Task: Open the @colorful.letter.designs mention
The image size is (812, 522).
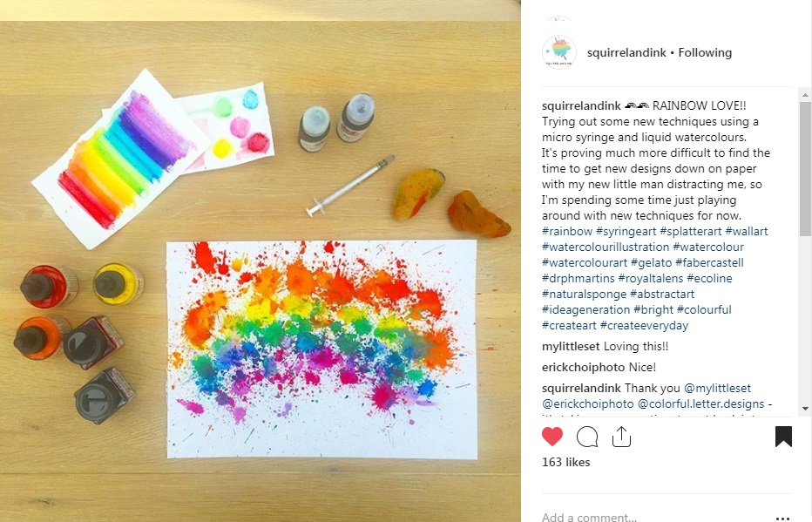Action: [x=700, y=404]
